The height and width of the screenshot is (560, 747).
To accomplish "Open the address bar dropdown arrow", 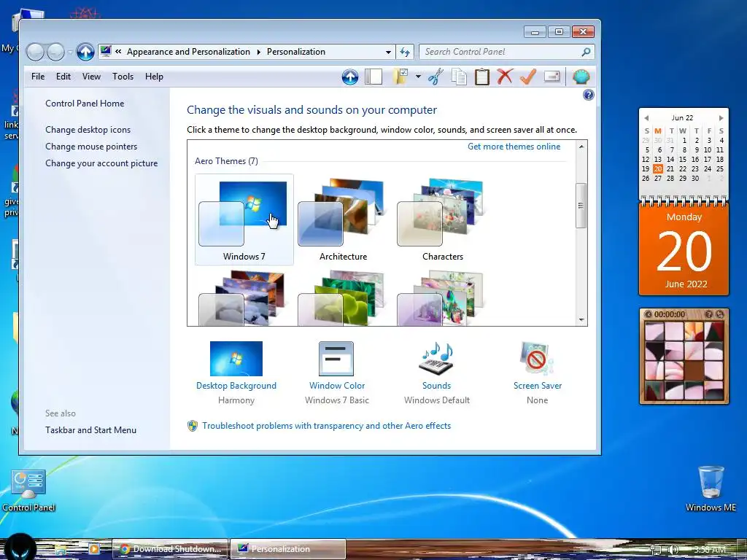I will [x=388, y=52].
